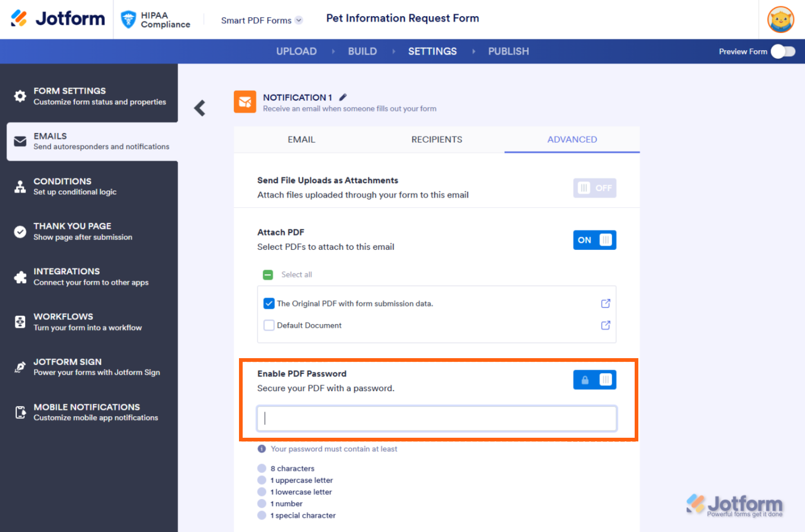Toggle Send File Uploads as Attachments on
The height and width of the screenshot is (532, 805).
click(594, 187)
